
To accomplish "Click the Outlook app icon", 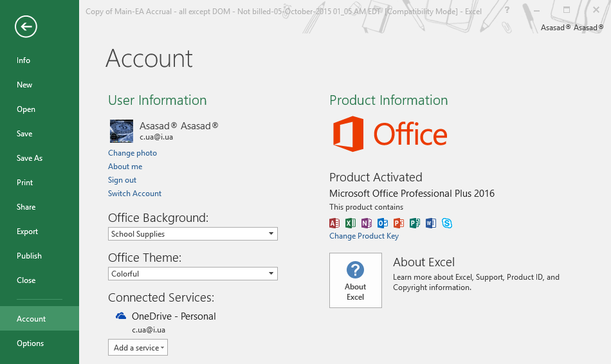I will (x=383, y=223).
